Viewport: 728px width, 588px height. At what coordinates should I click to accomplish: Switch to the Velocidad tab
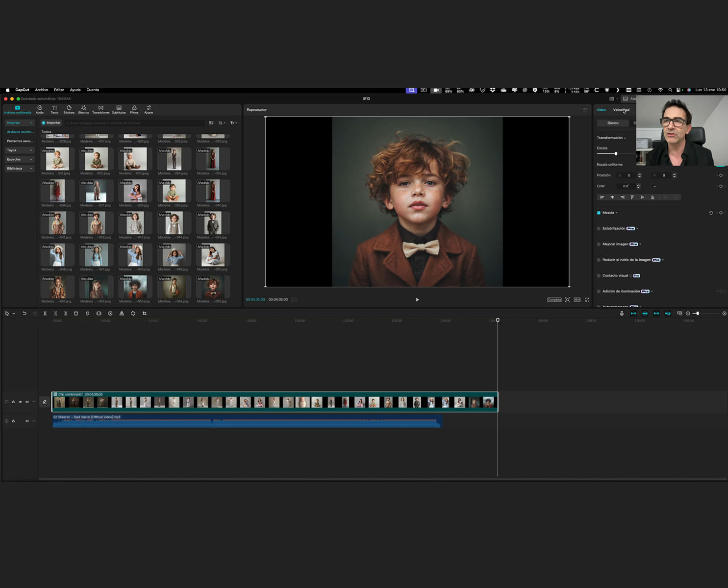point(621,110)
